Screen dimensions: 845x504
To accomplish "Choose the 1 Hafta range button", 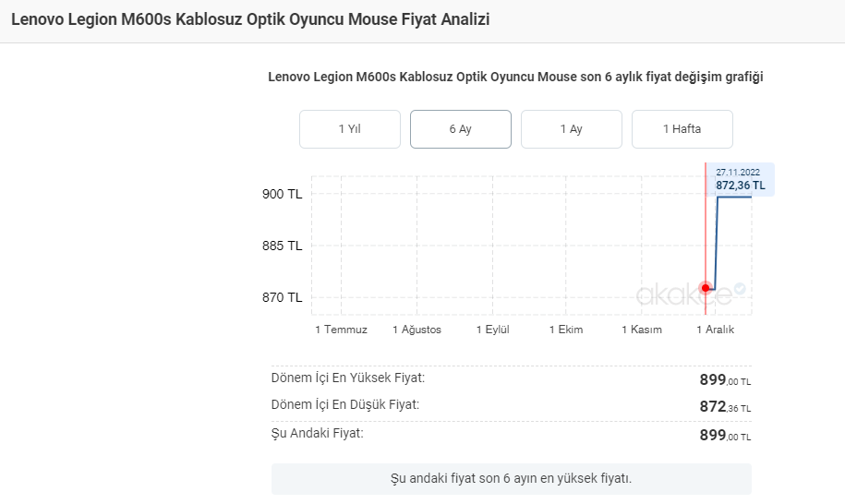I will pos(682,129).
